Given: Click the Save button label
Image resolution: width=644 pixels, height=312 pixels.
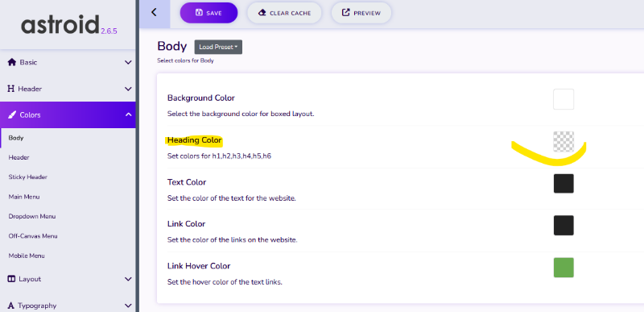Looking at the screenshot, I should pyautogui.click(x=214, y=13).
